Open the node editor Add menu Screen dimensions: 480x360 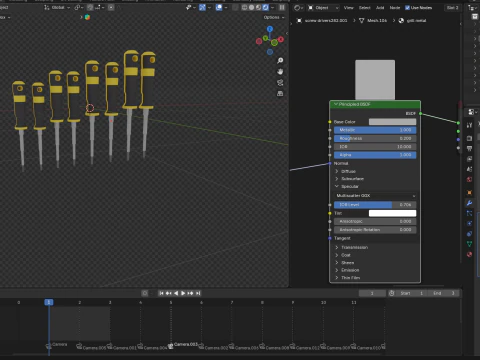pos(380,7)
